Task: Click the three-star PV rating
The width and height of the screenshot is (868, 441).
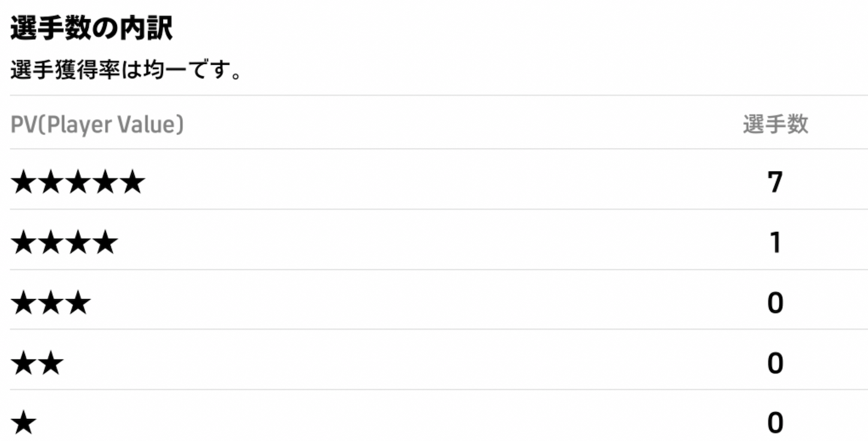Action: point(51,304)
